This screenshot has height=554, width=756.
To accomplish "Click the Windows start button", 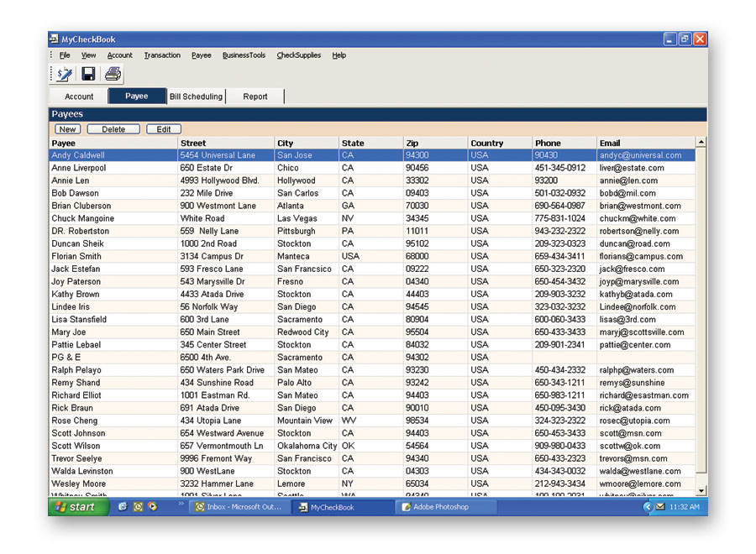I will (79, 507).
